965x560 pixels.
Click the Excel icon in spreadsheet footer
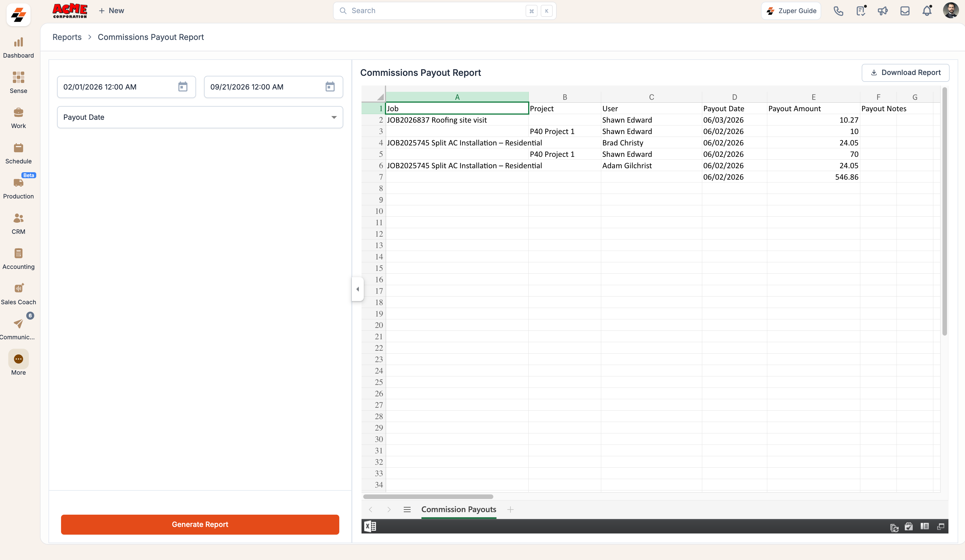(370, 526)
